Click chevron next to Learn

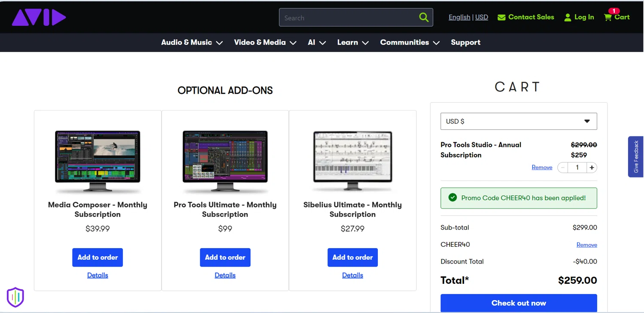point(365,43)
